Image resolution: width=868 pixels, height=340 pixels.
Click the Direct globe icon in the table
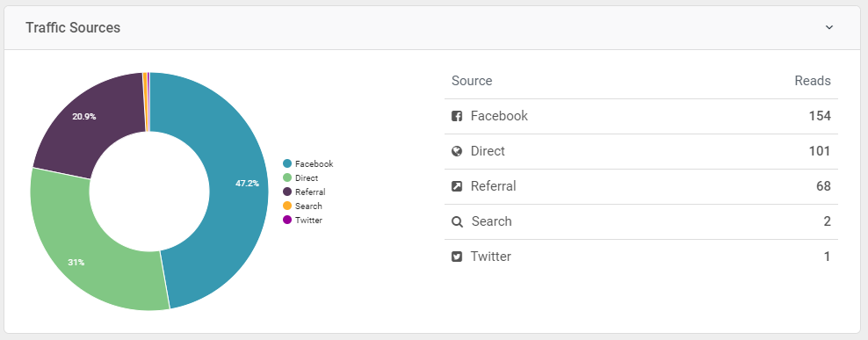tap(457, 151)
